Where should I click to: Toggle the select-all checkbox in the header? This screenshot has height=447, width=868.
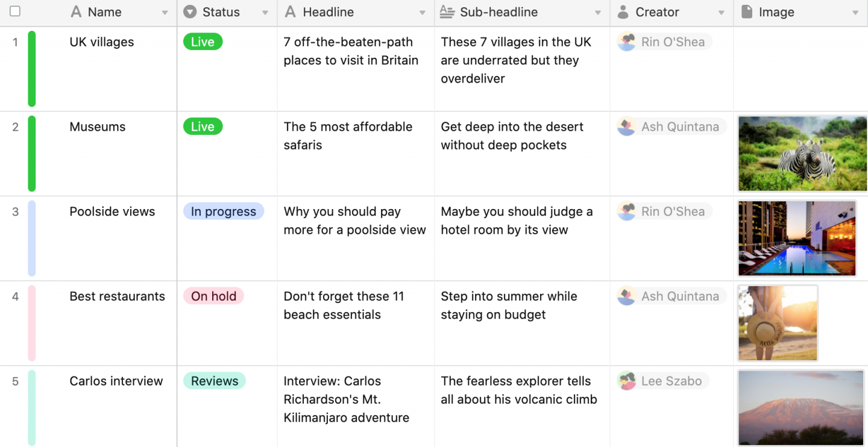click(15, 11)
